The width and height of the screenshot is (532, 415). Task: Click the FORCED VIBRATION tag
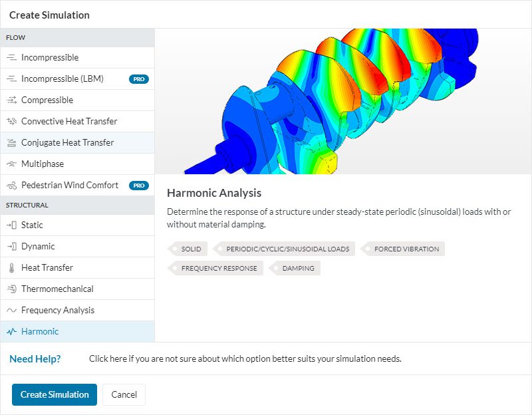coord(406,249)
